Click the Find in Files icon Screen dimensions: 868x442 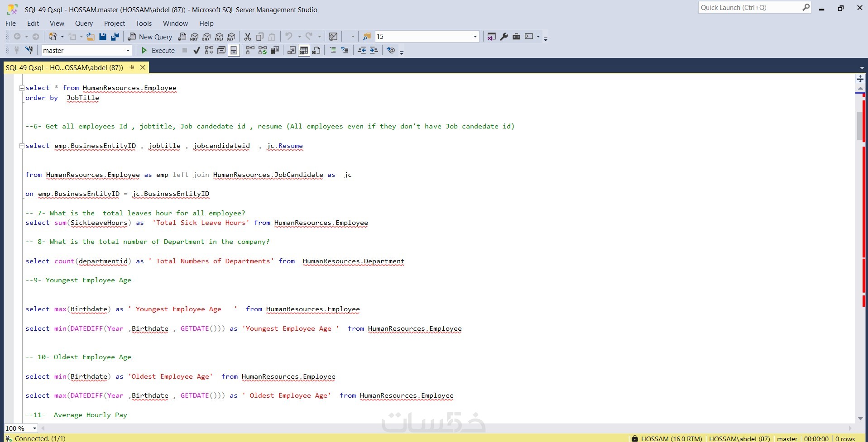[x=367, y=37]
